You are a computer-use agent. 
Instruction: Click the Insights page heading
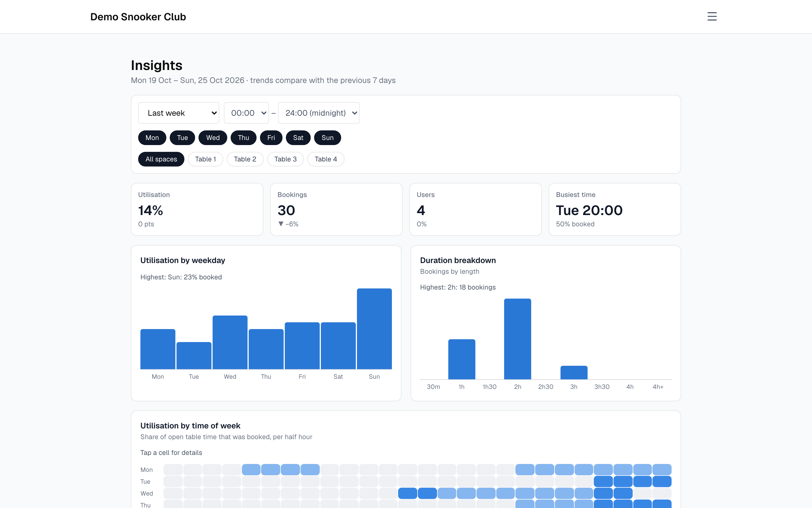pyautogui.click(x=156, y=65)
